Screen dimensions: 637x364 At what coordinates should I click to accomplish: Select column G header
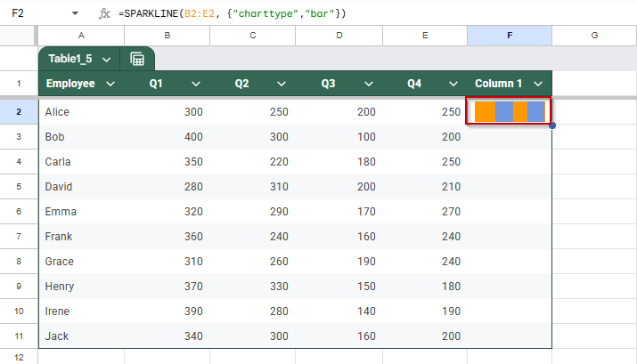point(594,36)
